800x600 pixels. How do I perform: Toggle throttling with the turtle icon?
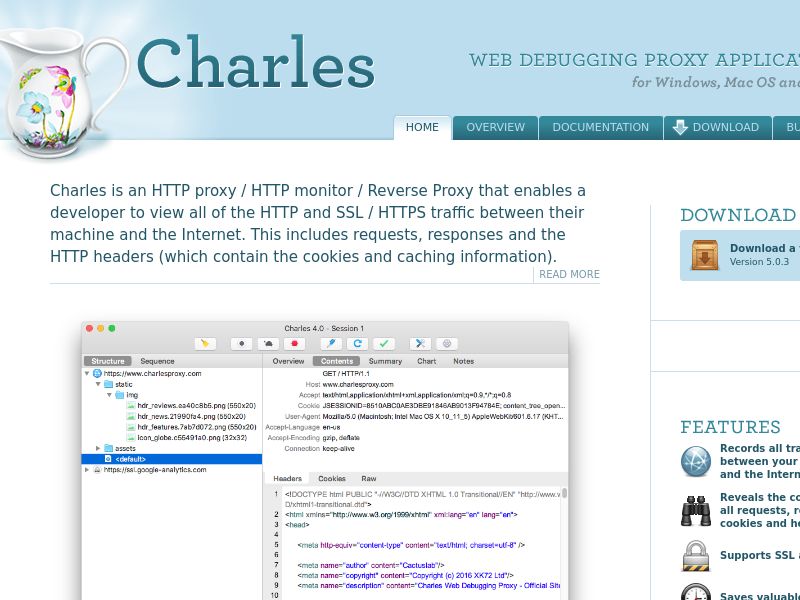[268, 343]
